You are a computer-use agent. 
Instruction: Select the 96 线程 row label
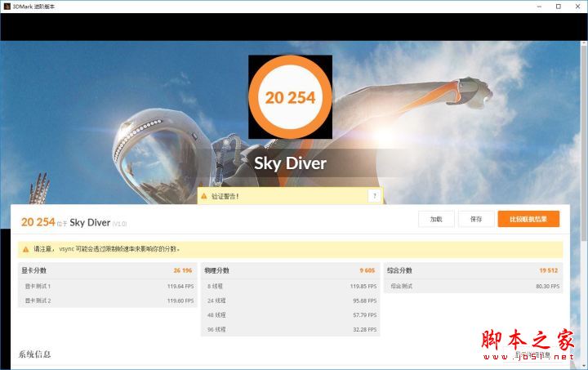pyautogui.click(x=216, y=329)
